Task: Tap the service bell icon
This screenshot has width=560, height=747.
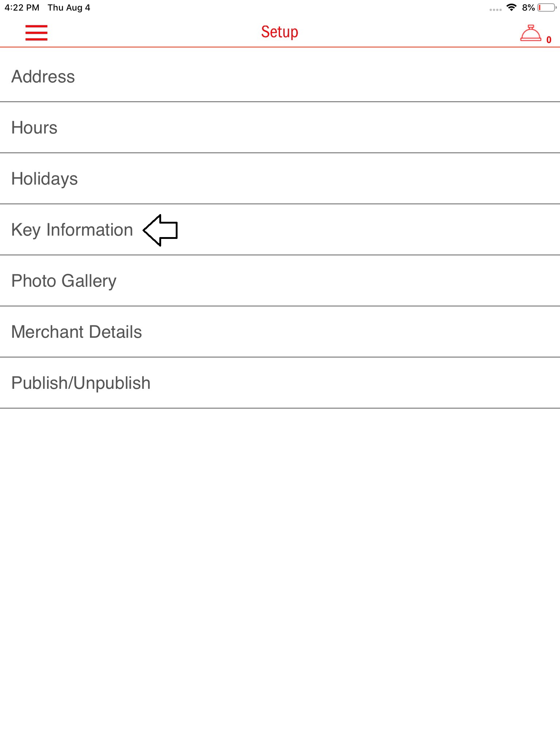Action: pos(530,33)
